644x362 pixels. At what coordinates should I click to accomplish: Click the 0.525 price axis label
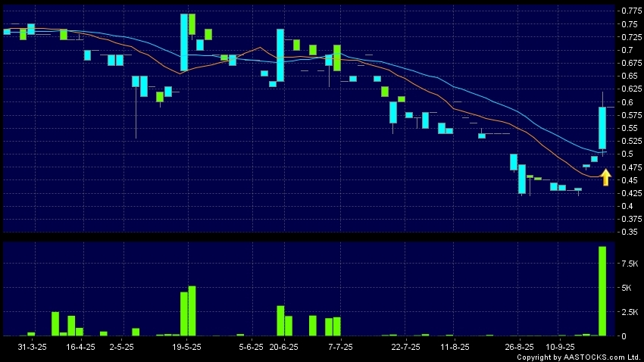pos(632,141)
